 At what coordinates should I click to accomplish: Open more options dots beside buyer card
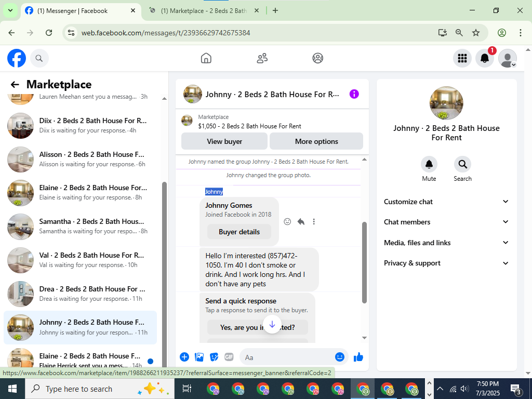[314, 221]
